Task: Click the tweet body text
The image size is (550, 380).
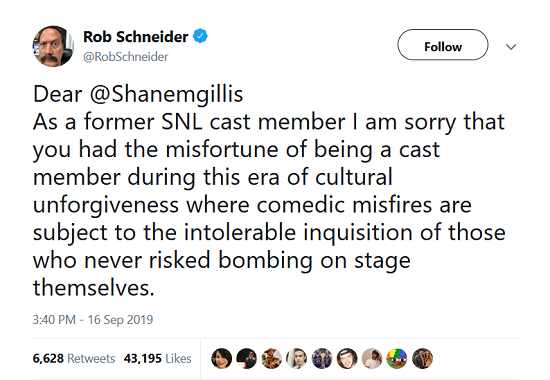Action: point(269,191)
